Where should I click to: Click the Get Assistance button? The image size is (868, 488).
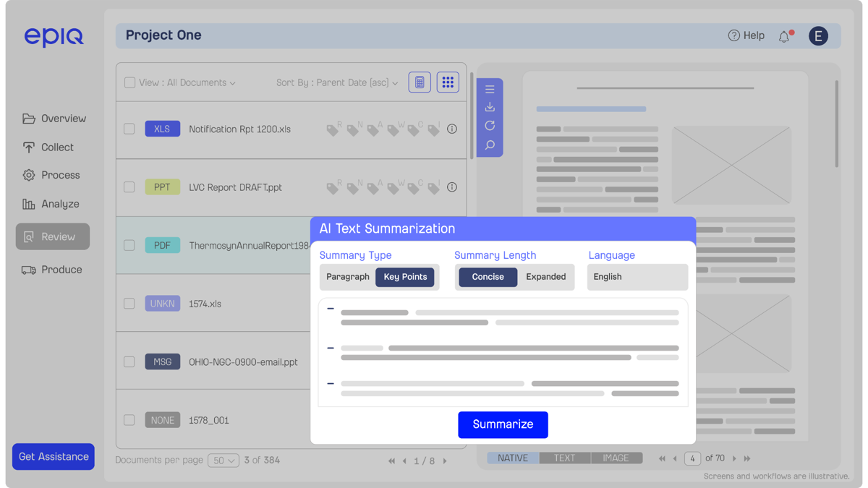(54, 457)
